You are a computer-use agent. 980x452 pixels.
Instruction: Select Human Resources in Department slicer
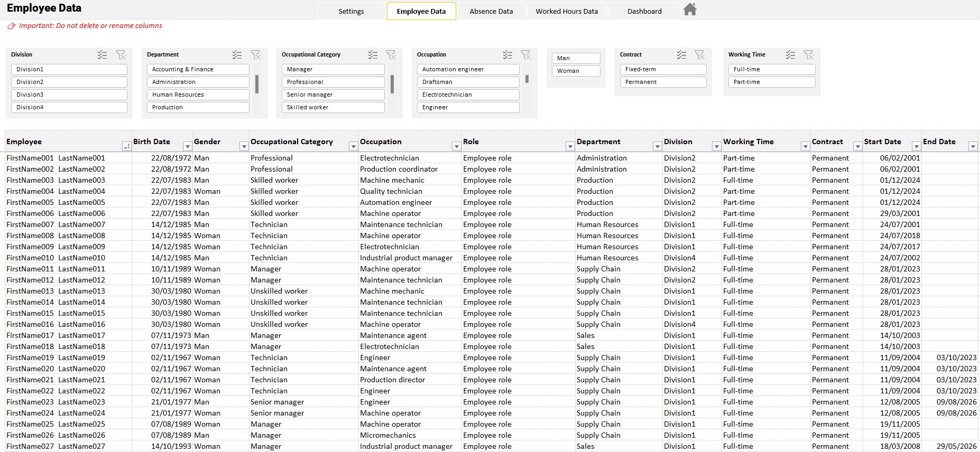(x=198, y=95)
